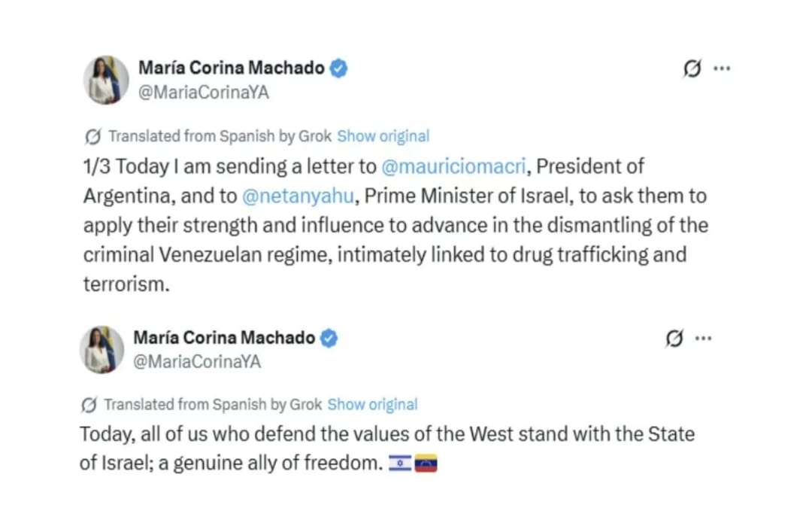This screenshot has height=520, width=812.
Task: Click @MariaCorinaYA handle on second tweet
Action: pos(197,362)
